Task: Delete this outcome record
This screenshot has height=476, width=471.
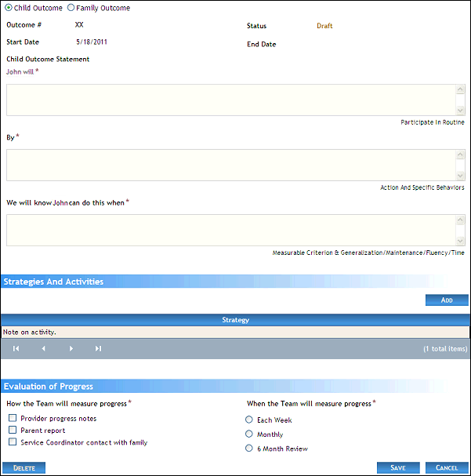Action: coord(24,467)
